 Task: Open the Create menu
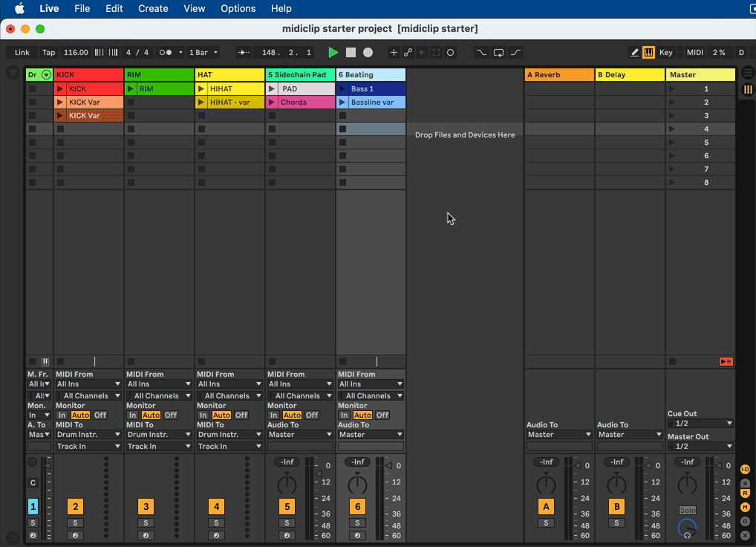pyautogui.click(x=153, y=9)
